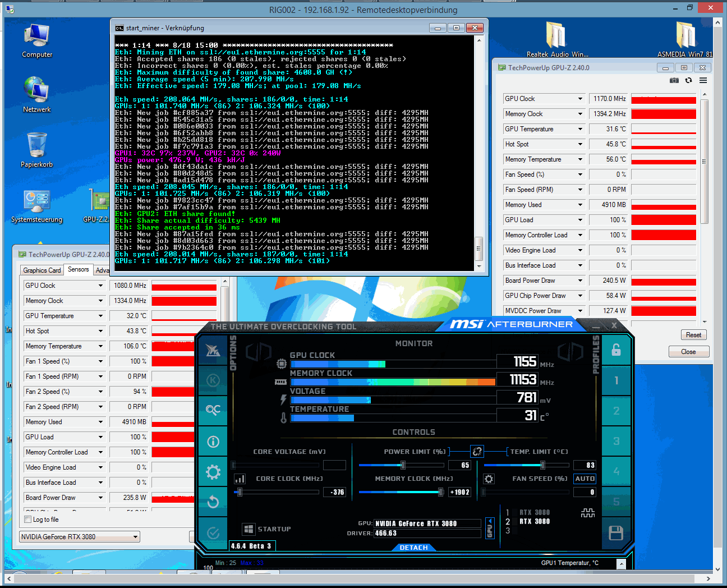The image size is (727, 588).
Task: Open the voltage-frequency curve editor bars icon
Action: coord(240,479)
